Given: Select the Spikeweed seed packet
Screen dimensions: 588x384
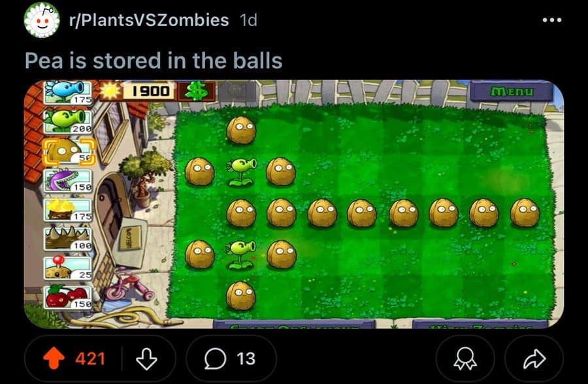Looking at the screenshot, I should coord(68,239).
